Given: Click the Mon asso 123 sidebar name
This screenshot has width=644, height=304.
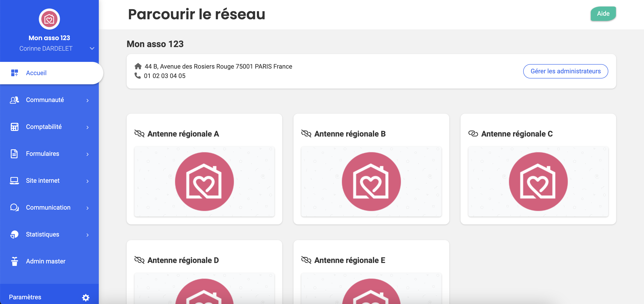Looking at the screenshot, I should tap(49, 38).
